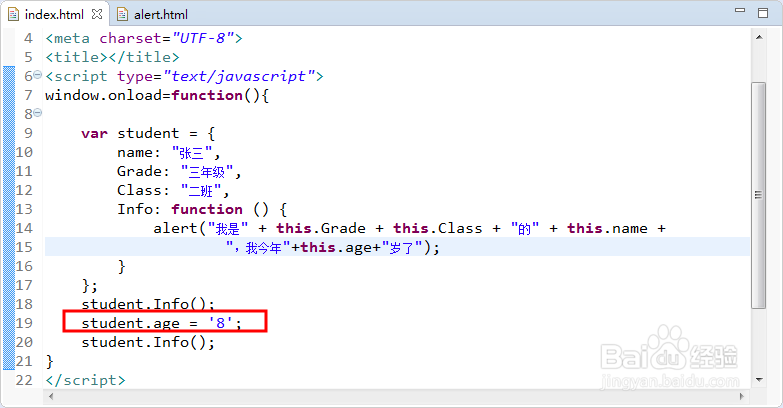Click the vertical scrollbar down arrow
This screenshot has width=783, height=408.
click(759, 380)
